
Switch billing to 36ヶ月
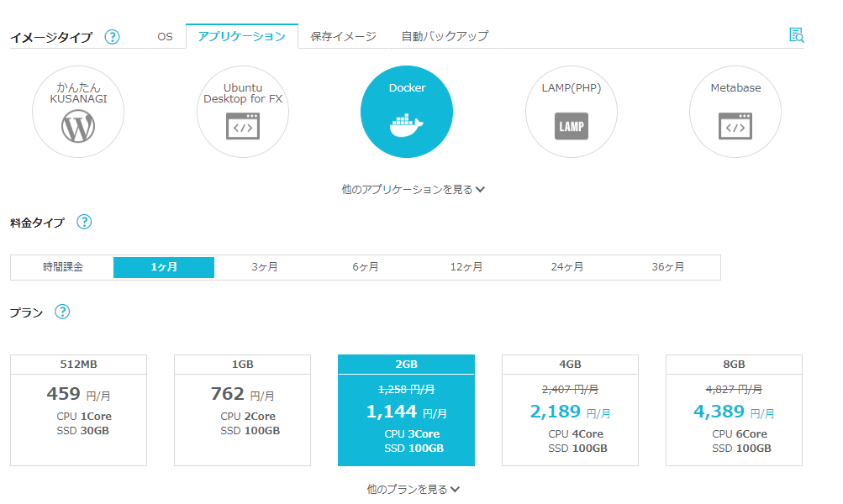pos(668,267)
